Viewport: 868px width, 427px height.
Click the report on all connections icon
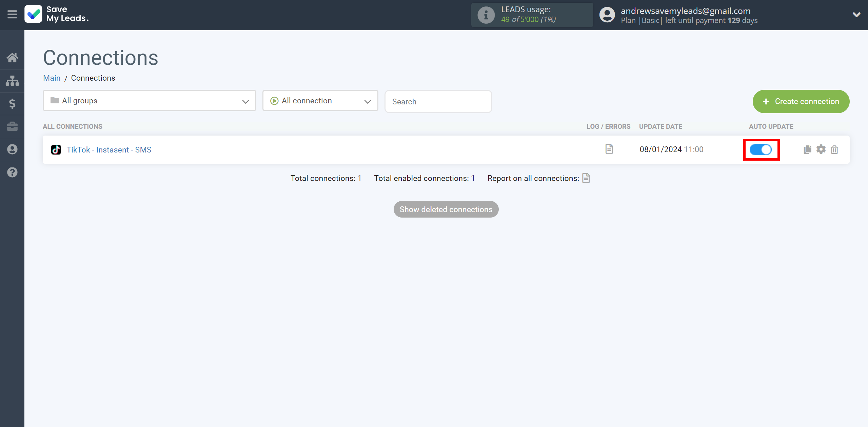coord(586,178)
